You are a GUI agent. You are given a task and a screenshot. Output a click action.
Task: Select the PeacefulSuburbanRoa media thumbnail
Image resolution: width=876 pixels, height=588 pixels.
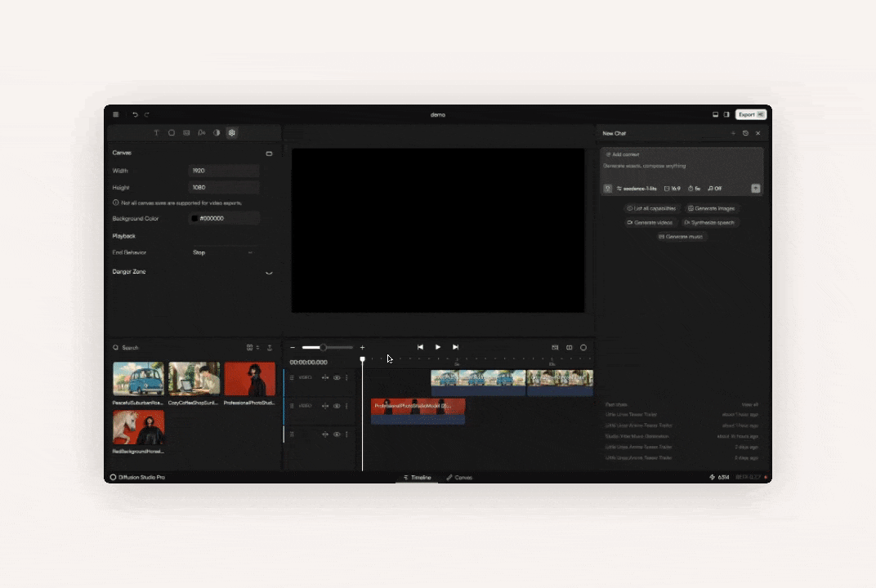tap(138, 379)
